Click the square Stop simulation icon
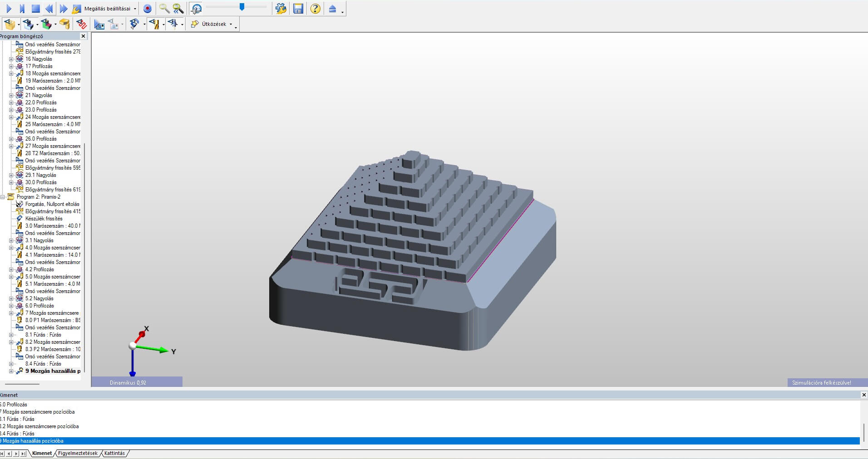The height and width of the screenshot is (459, 868). 35,9
